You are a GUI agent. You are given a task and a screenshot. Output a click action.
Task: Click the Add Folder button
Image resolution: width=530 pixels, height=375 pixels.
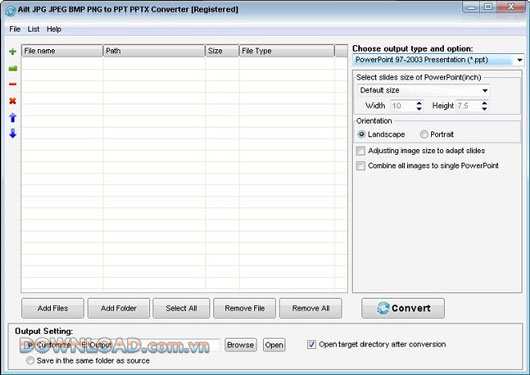tap(119, 308)
